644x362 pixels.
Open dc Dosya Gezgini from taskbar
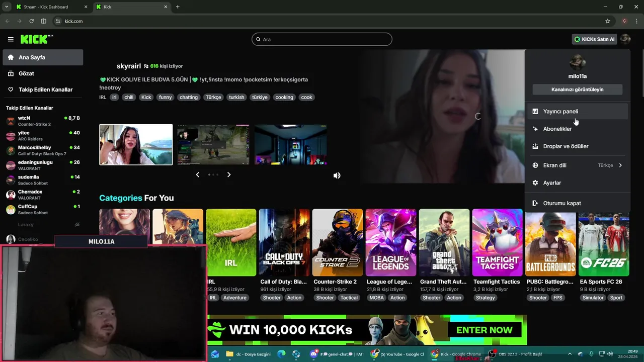coord(249,354)
